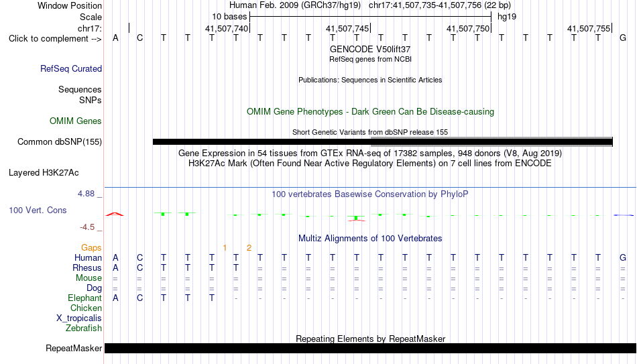Click the Gaps row label

coord(91,248)
